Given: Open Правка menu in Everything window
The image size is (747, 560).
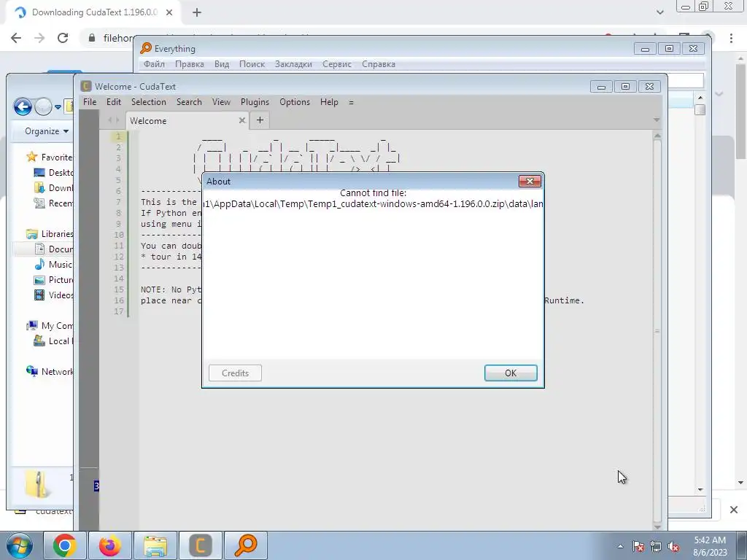Looking at the screenshot, I should point(189,64).
